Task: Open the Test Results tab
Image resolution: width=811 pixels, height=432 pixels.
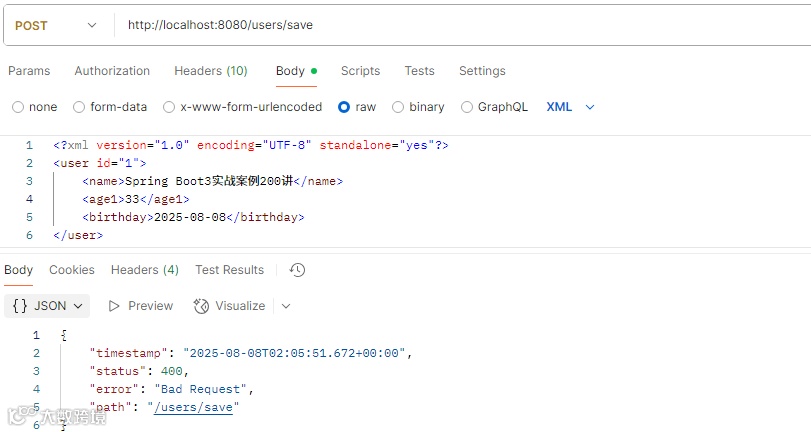Action: point(229,270)
